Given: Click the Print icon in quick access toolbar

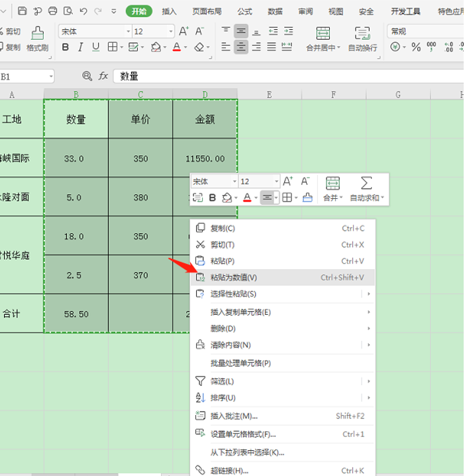Looking at the screenshot, I should click(53, 11).
